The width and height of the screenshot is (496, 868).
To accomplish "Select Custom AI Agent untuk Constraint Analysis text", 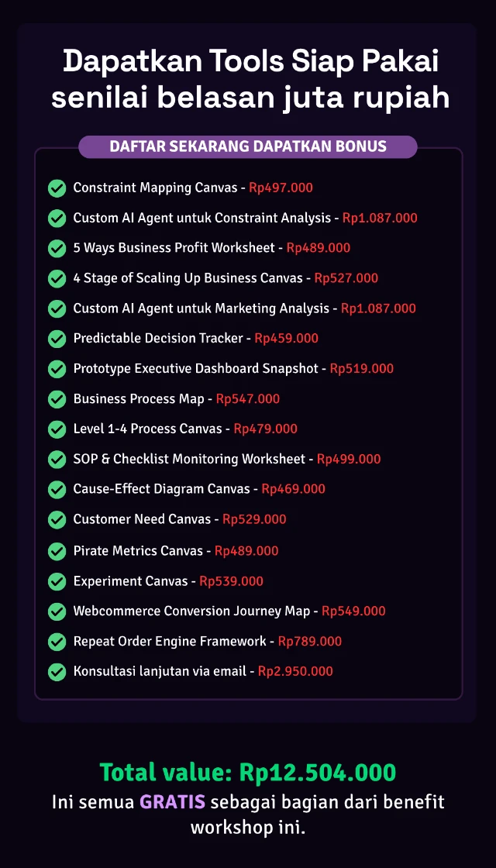I will [202, 218].
